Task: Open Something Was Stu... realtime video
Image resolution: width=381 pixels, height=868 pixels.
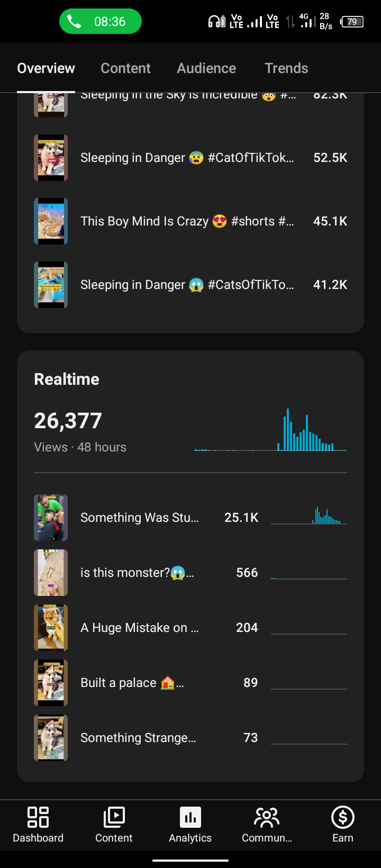Action: (190, 518)
